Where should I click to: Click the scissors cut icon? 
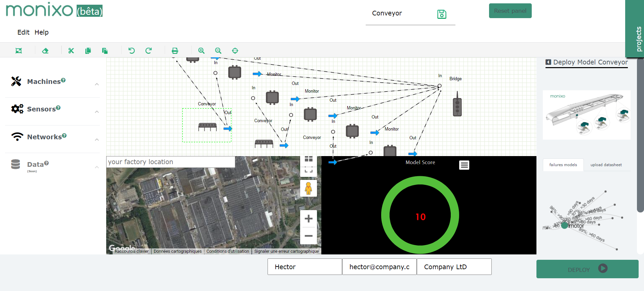(x=71, y=51)
